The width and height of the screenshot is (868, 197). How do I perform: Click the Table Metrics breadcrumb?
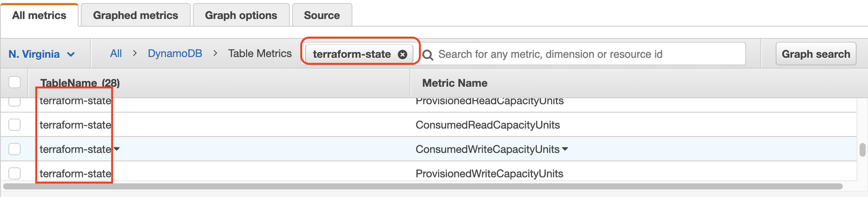click(x=260, y=53)
